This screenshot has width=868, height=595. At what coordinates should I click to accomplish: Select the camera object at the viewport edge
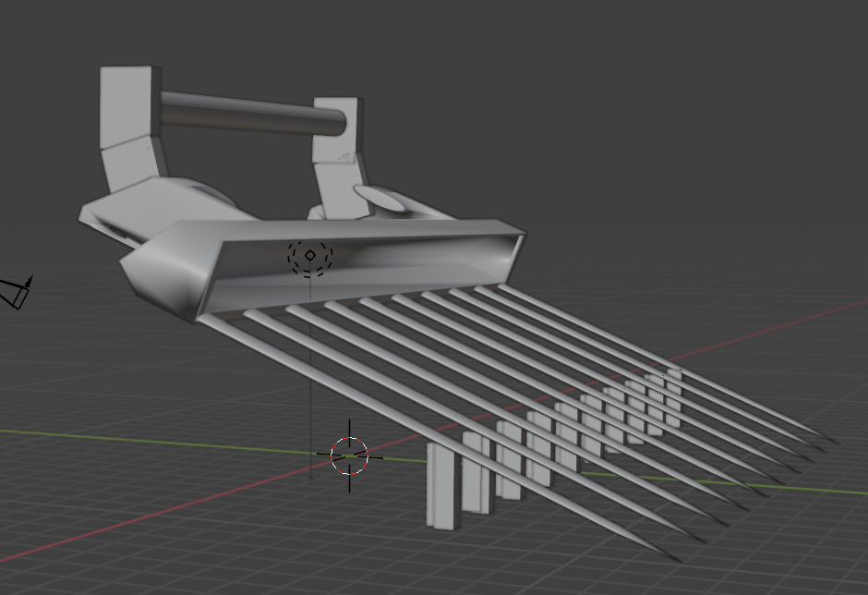pyautogui.click(x=17, y=292)
